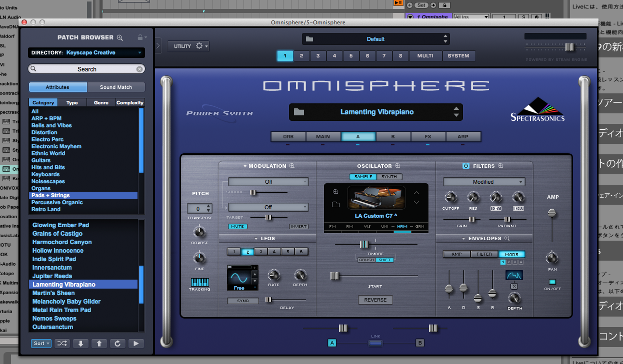Click the next patch down arrow button
This screenshot has width=623, height=364.
click(x=81, y=344)
